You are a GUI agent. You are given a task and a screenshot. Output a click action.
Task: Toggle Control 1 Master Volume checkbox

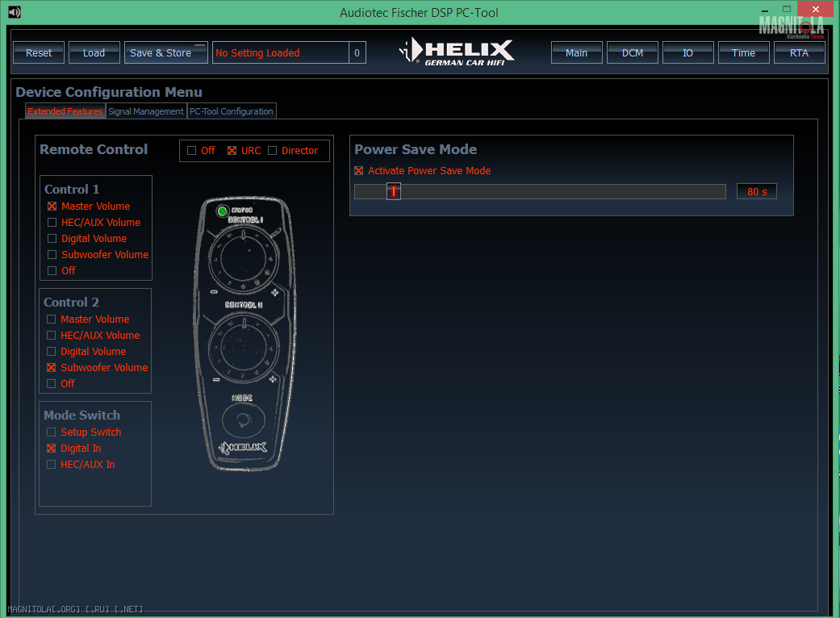coord(52,207)
